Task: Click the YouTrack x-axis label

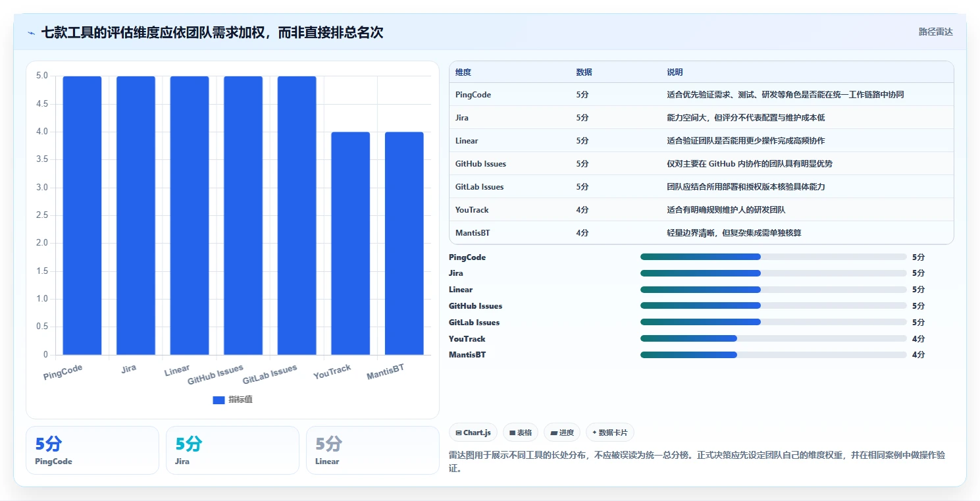Action: [x=332, y=373]
